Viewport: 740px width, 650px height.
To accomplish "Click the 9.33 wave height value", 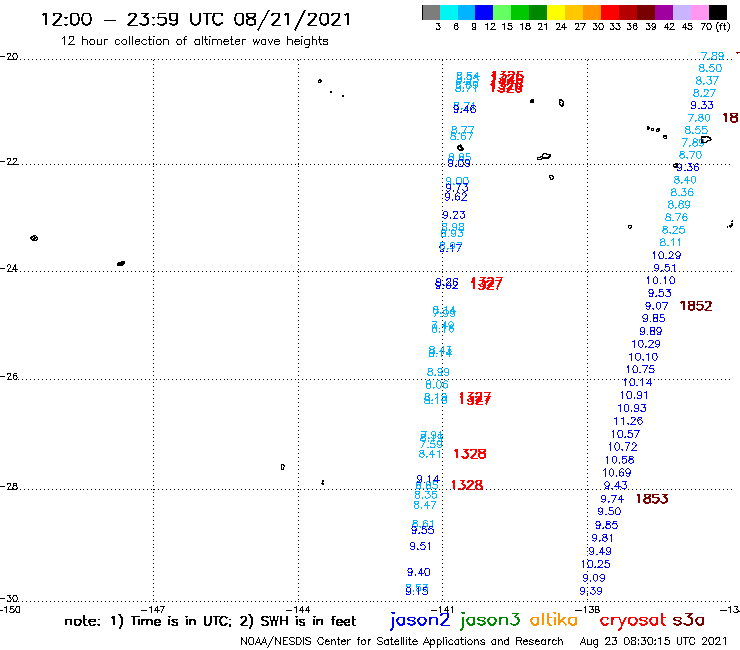I will point(702,106).
